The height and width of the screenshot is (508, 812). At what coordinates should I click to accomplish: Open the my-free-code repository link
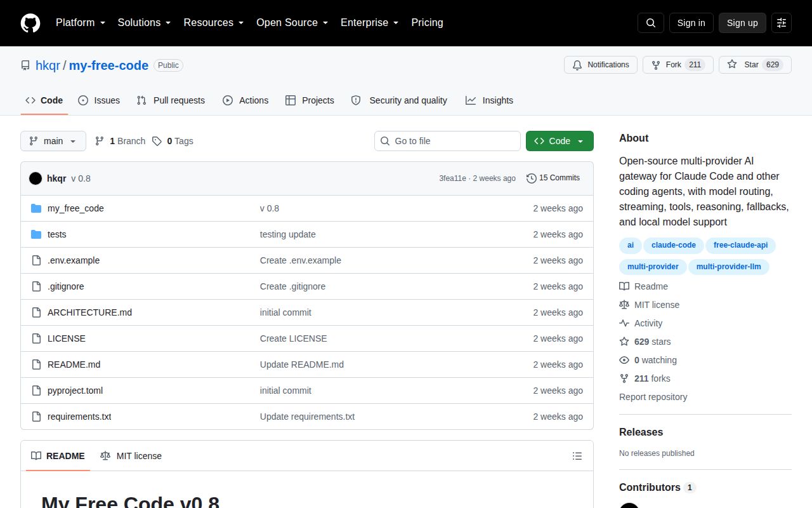[x=108, y=65]
